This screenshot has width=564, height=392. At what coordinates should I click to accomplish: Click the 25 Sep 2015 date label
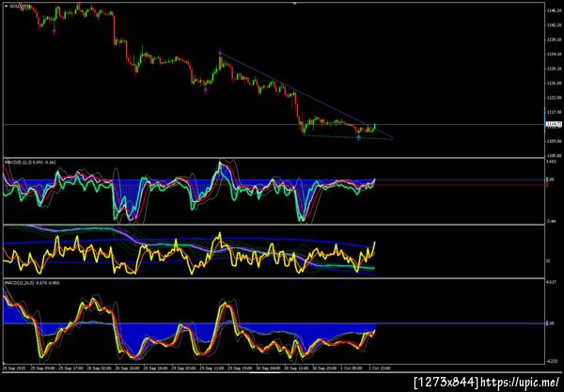click(x=13, y=368)
